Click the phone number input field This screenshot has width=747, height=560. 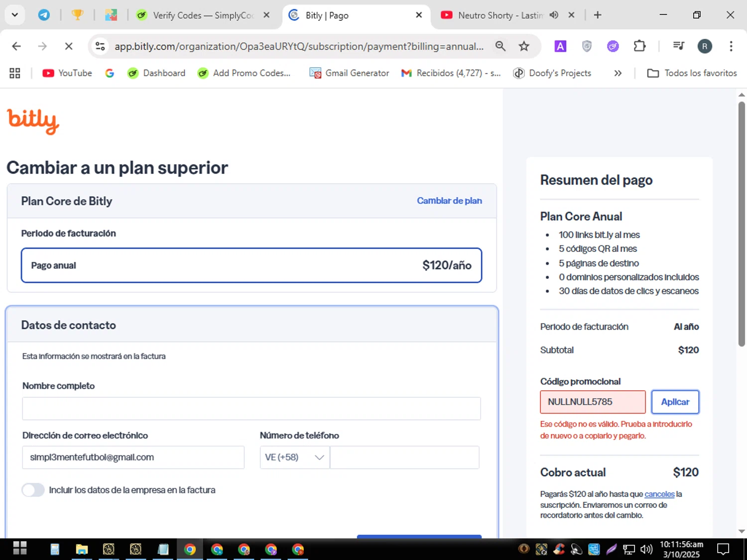(x=404, y=457)
